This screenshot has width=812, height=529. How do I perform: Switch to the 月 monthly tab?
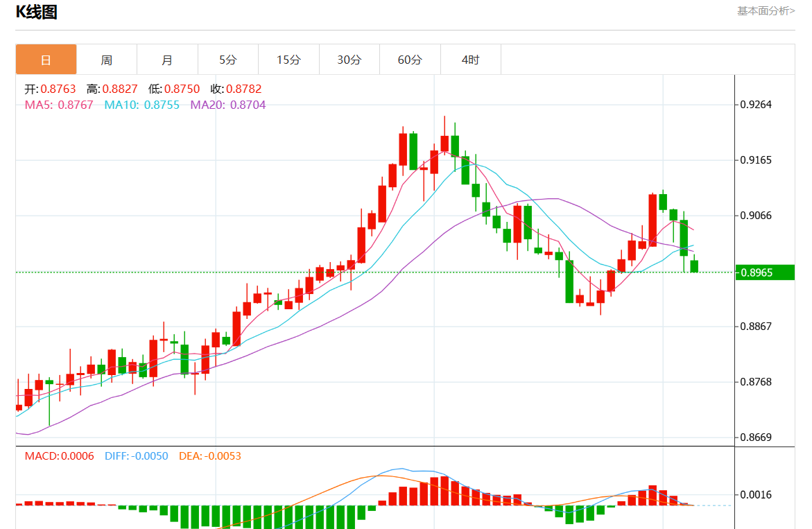point(167,60)
